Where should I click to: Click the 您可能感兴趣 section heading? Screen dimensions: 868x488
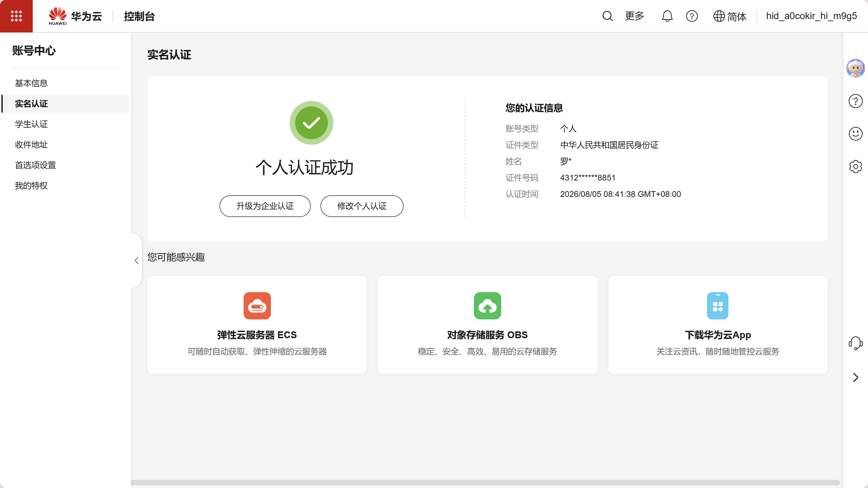click(x=176, y=257)
